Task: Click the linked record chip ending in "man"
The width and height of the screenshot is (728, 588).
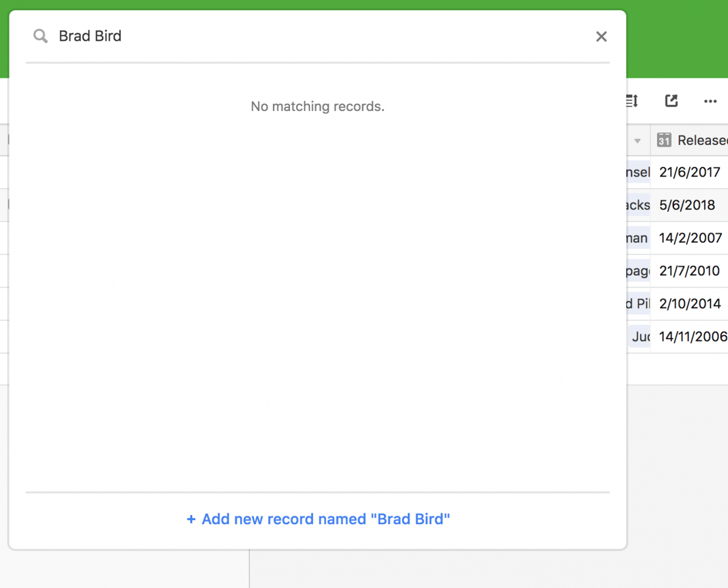Action: tap(638, 238)
